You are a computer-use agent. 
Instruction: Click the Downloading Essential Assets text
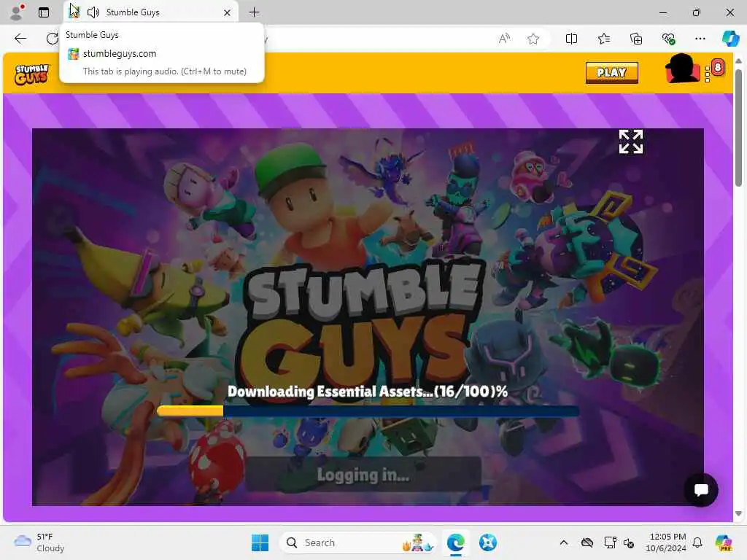tap(368, 392)
